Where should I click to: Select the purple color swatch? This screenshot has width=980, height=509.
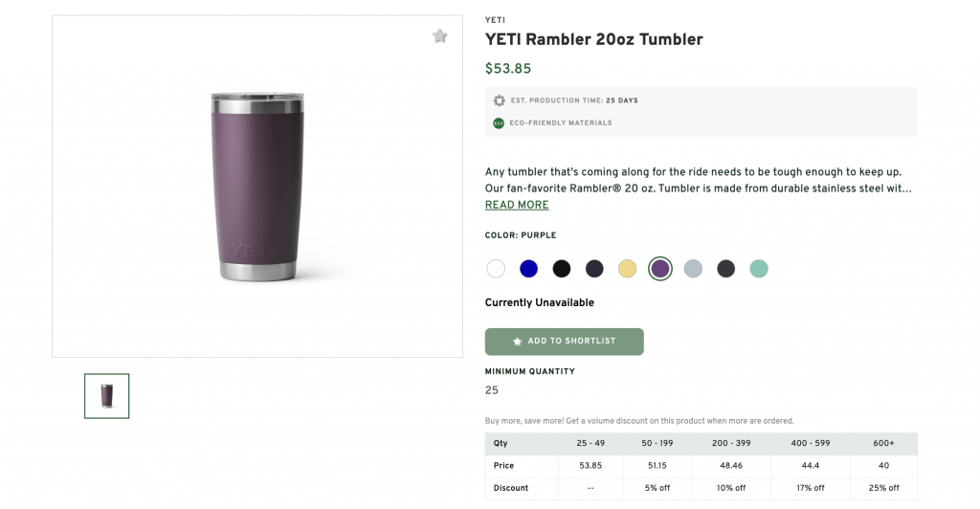660,269
